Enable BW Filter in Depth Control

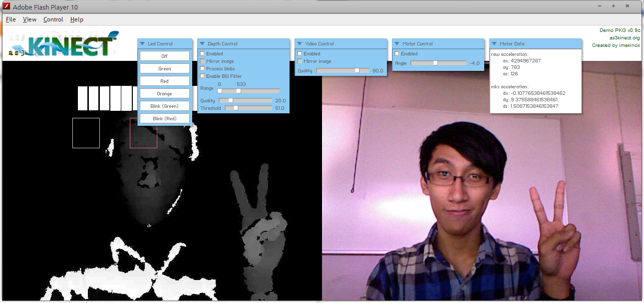(202, 76)
